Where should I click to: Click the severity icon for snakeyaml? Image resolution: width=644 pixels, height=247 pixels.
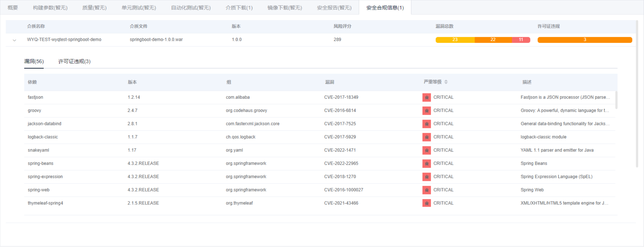click(x=426, y=150)
